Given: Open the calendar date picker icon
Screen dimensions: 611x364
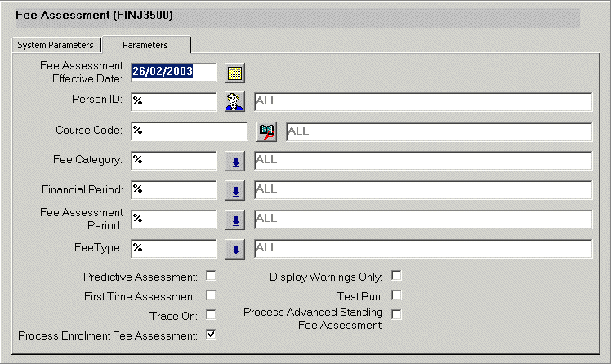Looking at the screenshot, I should (235, 73).
